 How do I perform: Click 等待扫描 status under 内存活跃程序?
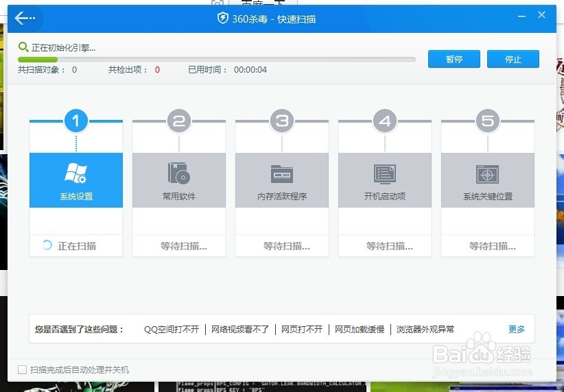tap(286, 246)
